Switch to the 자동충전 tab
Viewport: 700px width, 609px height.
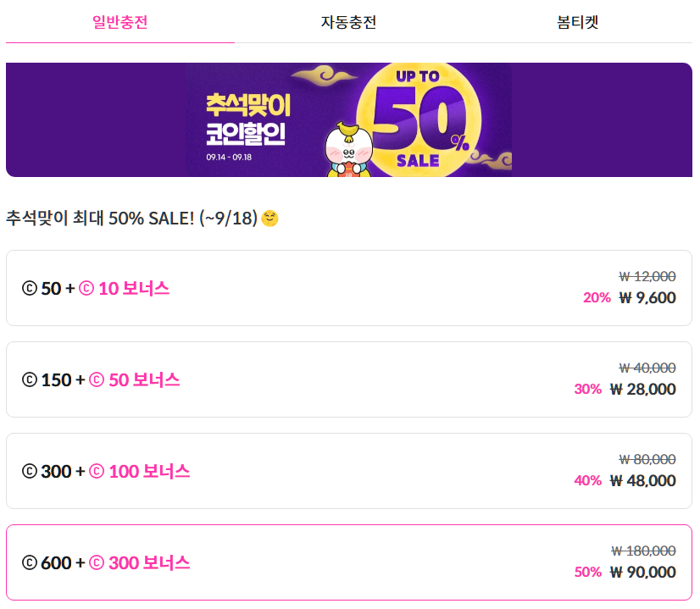[x=348, y=22]
